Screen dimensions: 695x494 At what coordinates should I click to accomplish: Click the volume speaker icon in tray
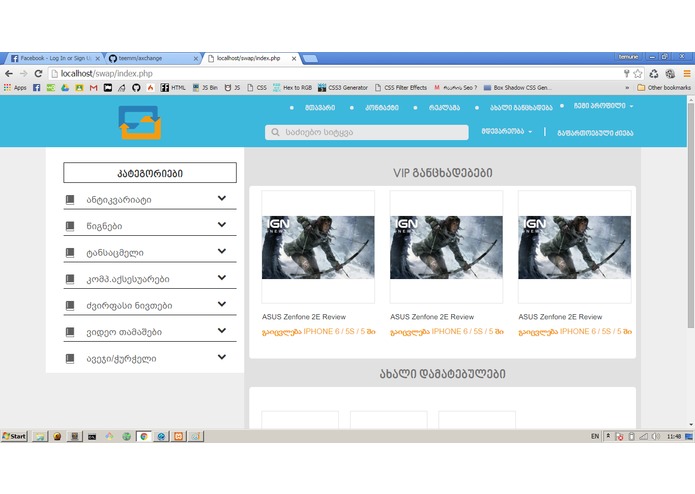[x=656, y=436]
